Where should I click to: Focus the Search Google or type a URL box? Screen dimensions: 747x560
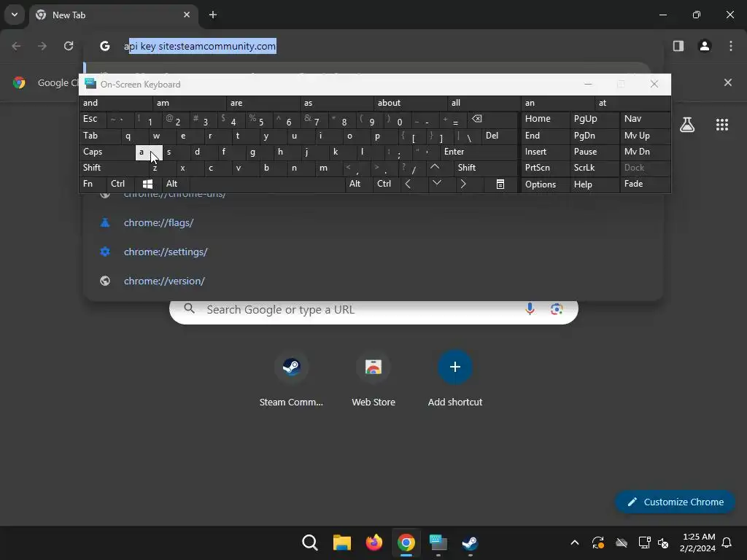click(x=373, y=309)
